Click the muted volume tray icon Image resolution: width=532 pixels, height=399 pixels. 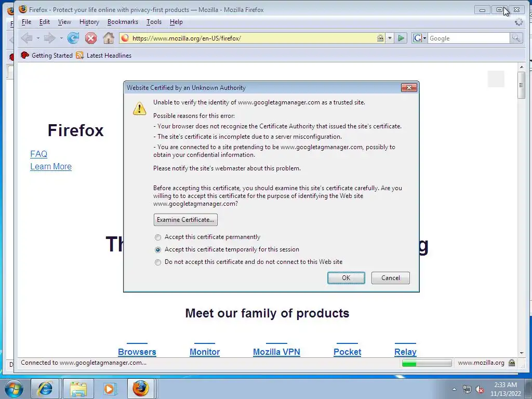tap(480, 390)
